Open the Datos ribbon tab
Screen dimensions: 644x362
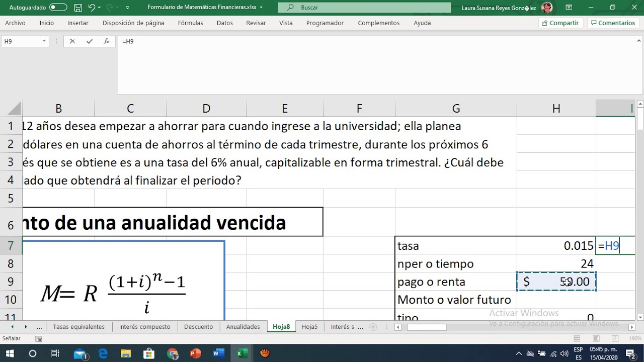click(225, 23)
